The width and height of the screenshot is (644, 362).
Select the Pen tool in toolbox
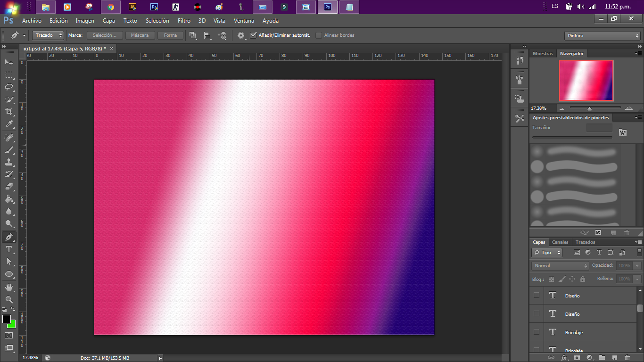pyautogui.click(x=9, y=237)
